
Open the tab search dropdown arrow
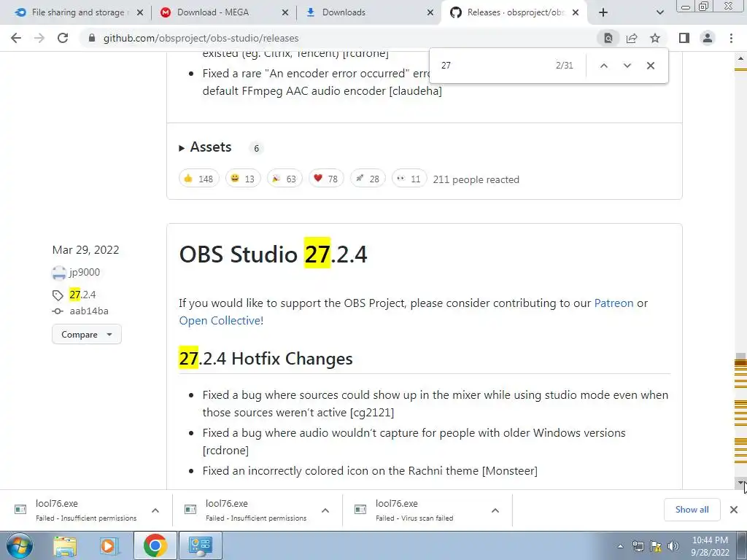pyautogui.click(x=659, y=12)
